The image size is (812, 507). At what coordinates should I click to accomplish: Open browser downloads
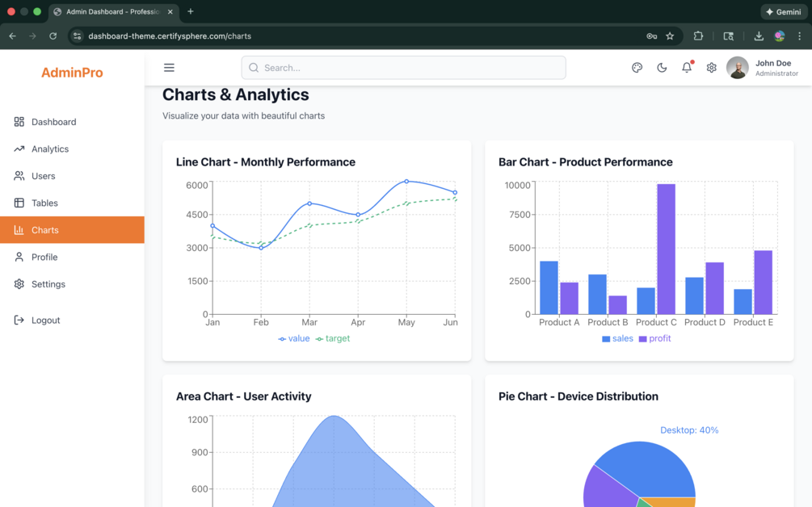[x=759, y=36]
